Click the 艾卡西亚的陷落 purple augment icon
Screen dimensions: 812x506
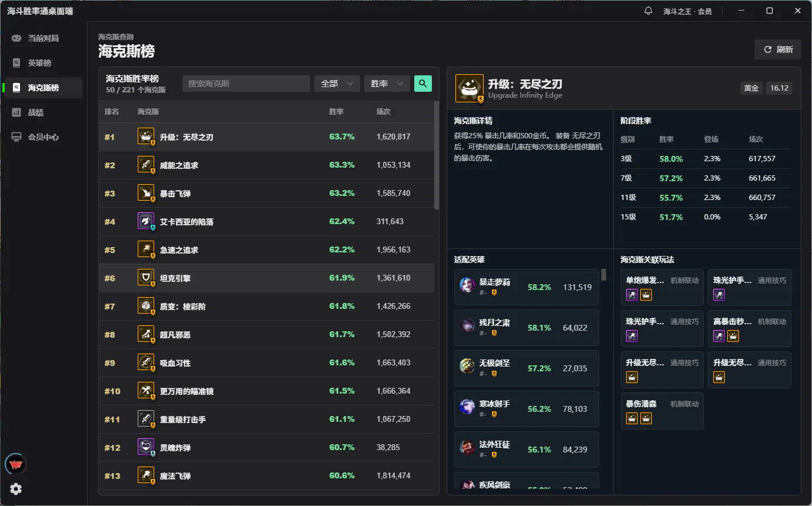pos(146,221)
